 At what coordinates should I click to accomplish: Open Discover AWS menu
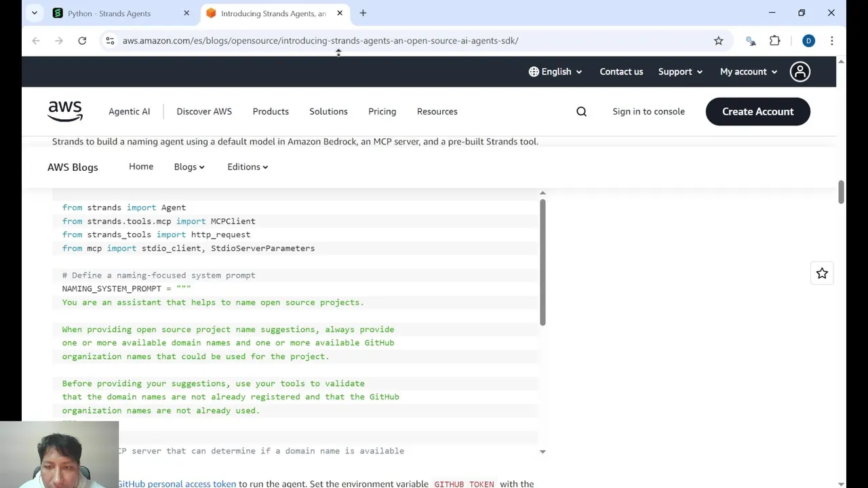click(x=204, y=112)
